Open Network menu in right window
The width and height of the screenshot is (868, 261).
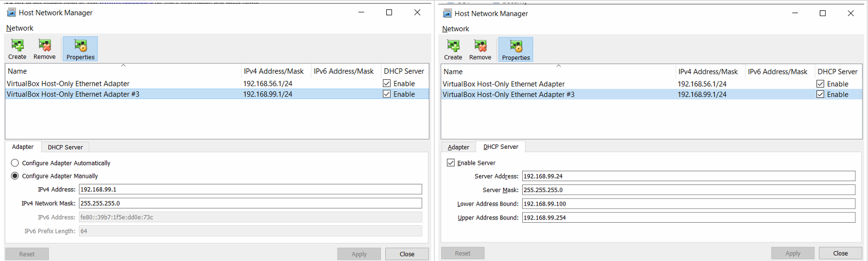455,28
